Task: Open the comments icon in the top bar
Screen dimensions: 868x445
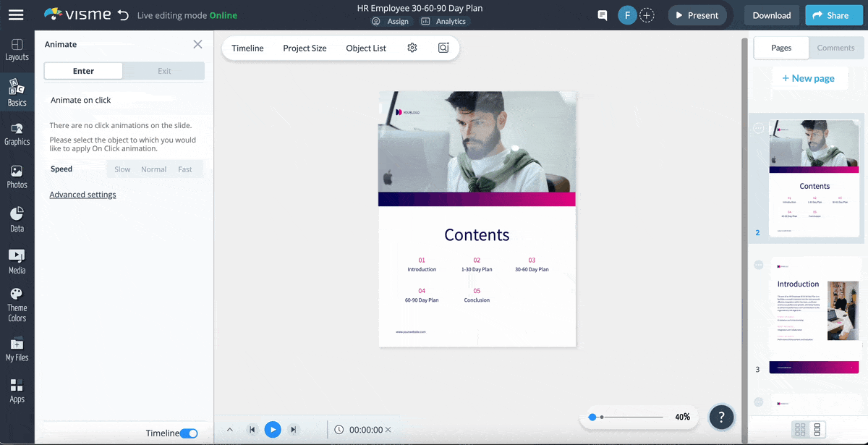Action: point(602,14)
